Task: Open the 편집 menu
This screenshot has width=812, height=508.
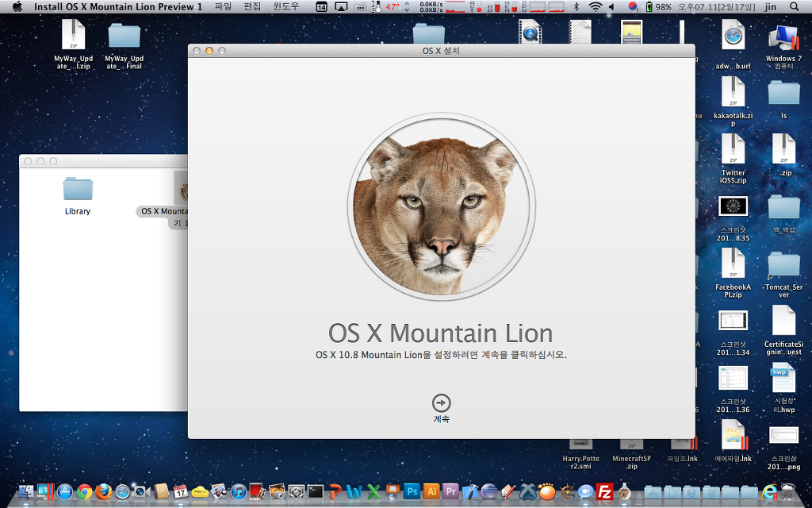Action: [252, 6]
